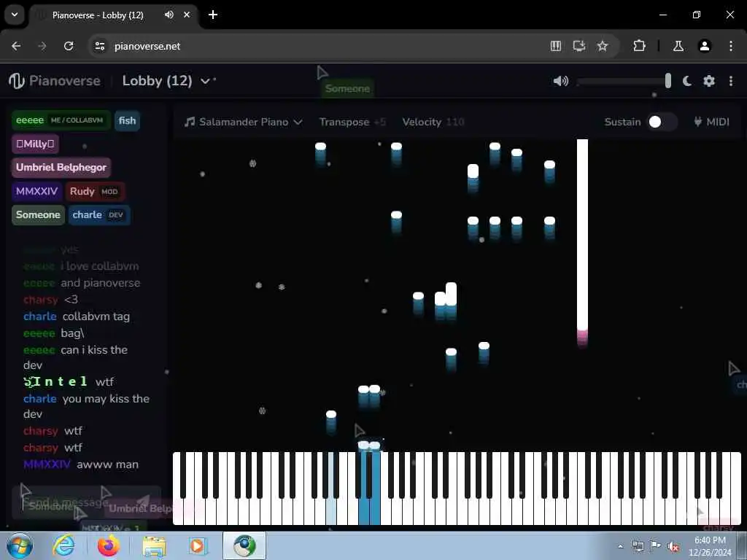Click the muted volume tray icon
This screenshot has height=560, width=747.
click(x=673, y=547)
